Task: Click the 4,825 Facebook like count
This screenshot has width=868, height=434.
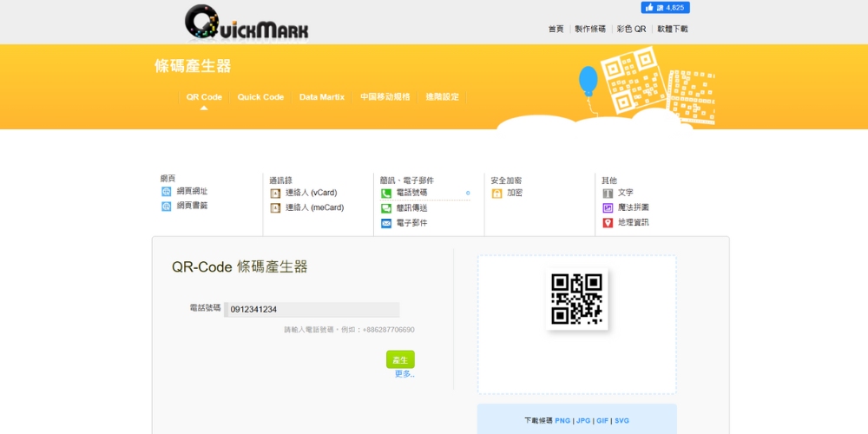Action: [675, 8]
